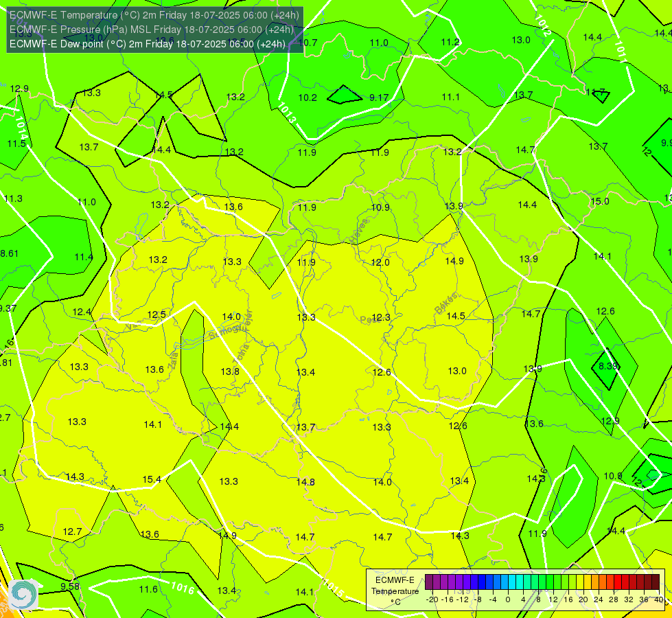Image resolution: width=672 pixels, height=618 pixels.
Task: Click the Békés county label
Action: pyautogui.click(x=446, y=304)
